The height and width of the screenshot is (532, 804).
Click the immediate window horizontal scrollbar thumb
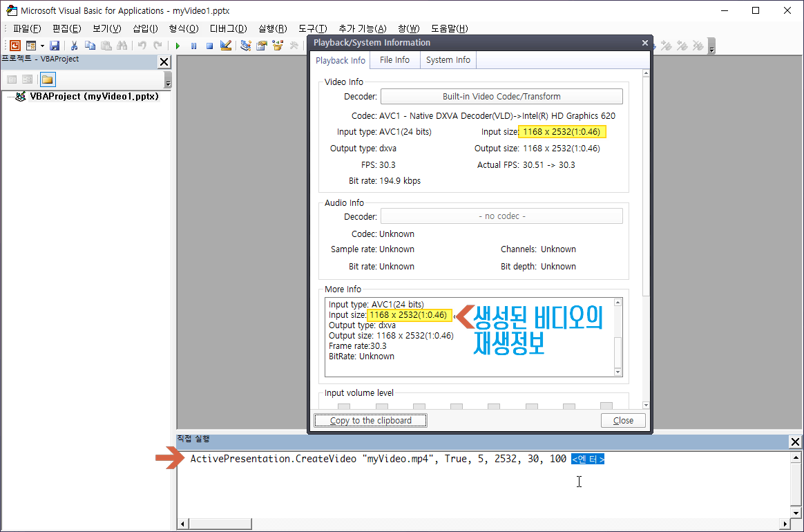pyautogui.click(x=220, y=524)
